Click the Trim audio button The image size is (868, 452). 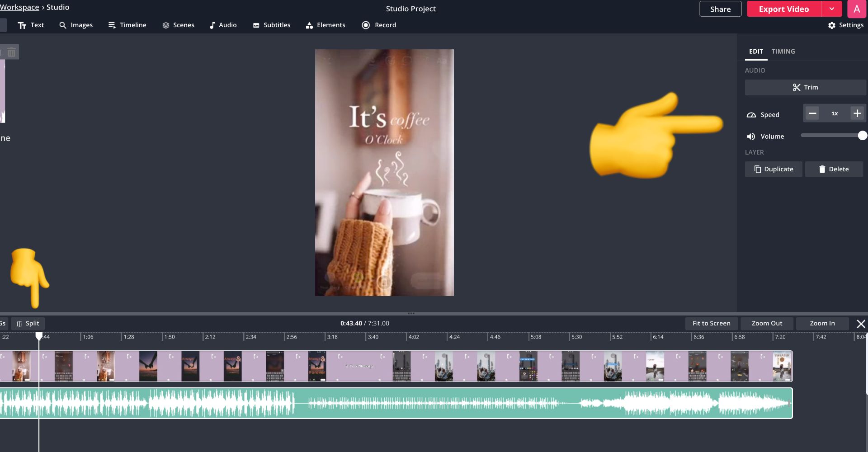pyautogui.click(x=805, y=87)
